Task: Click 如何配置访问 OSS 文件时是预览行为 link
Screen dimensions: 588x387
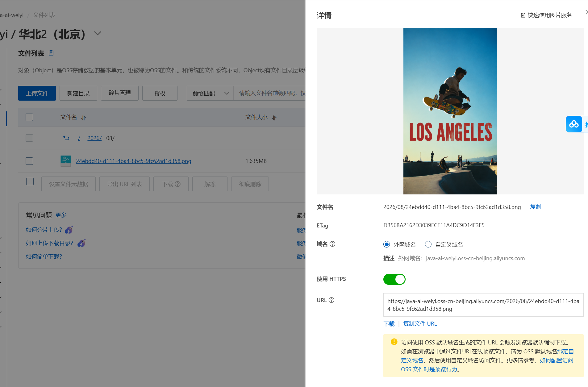Action: point(556,360)
